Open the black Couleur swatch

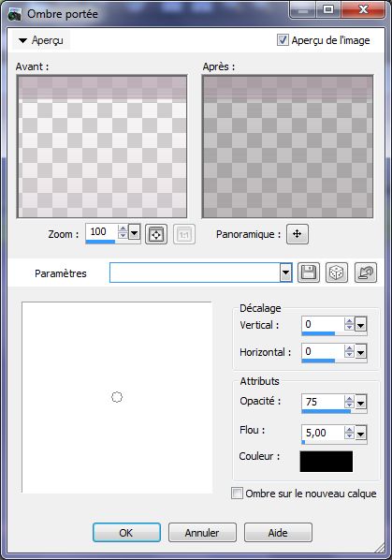[x=326, y=461]
